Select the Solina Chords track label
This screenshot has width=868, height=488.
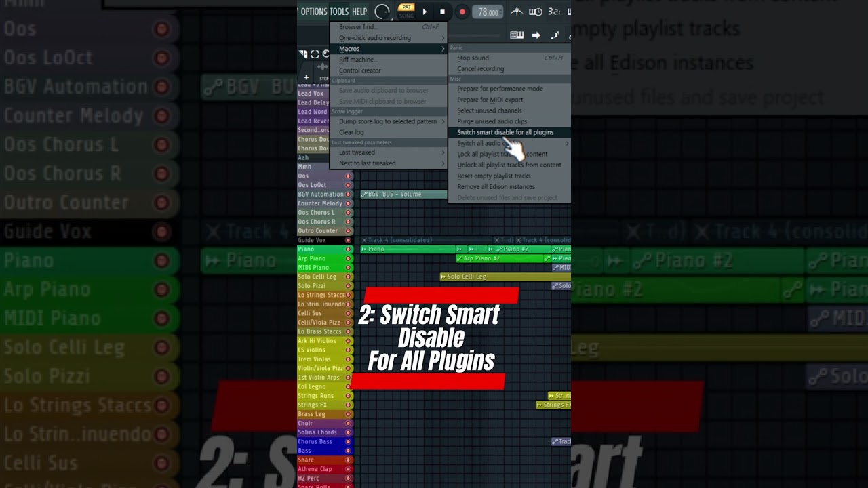coord(317,432)
